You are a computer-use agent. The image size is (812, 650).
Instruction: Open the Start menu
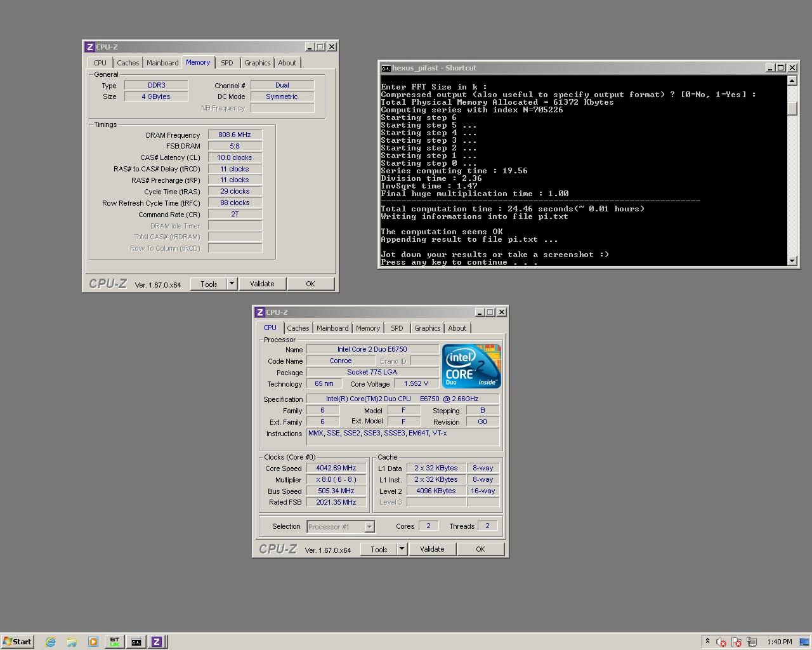pyautogui.click(x=17, y=642)
